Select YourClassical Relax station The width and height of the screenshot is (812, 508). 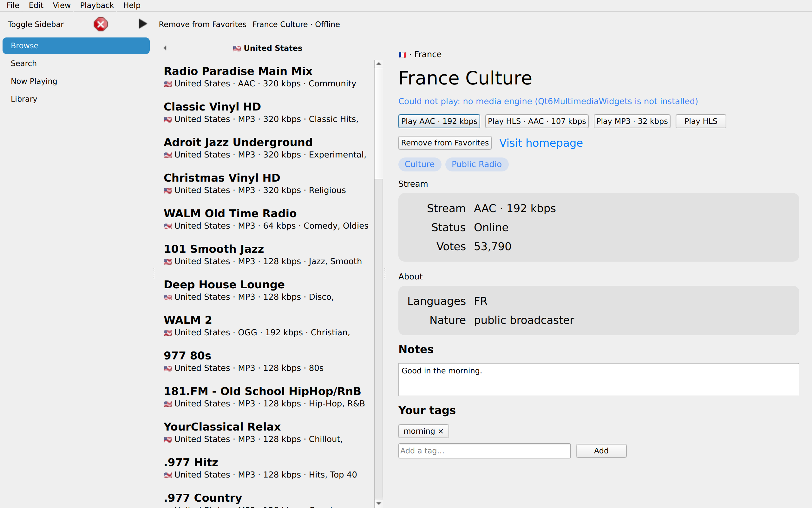267,433
